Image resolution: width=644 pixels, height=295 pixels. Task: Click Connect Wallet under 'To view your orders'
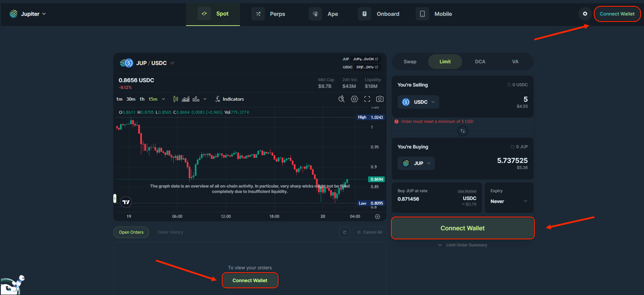[250, 280]
